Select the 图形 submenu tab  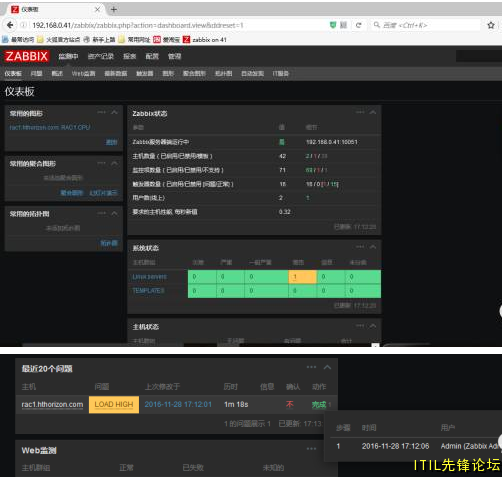point(168,74)
